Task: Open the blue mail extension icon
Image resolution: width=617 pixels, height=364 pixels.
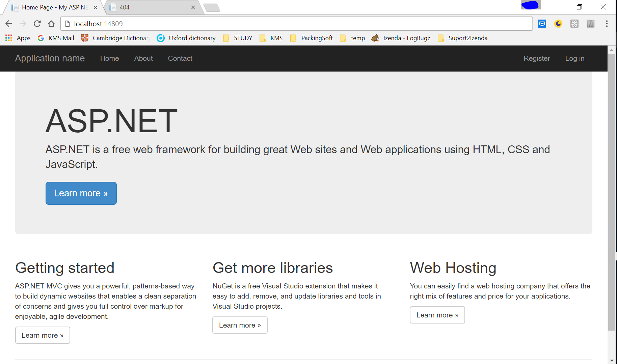Action: (x=542, y=24)
